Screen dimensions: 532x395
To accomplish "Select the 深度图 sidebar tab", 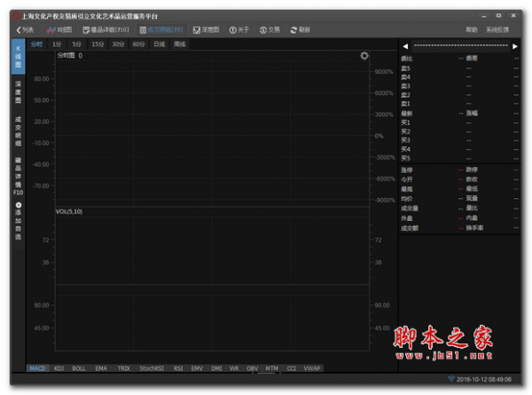I will click(19, 92).
